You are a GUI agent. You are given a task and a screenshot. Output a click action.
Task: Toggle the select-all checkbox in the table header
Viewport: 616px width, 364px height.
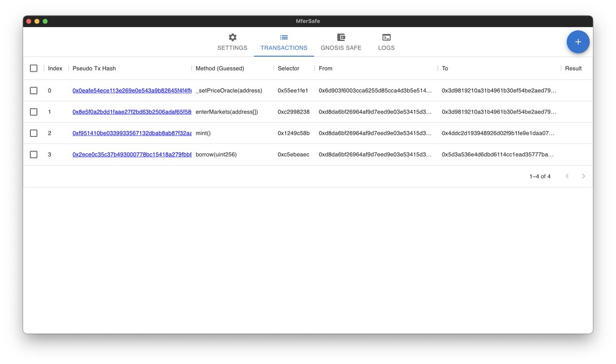point(33,68)
